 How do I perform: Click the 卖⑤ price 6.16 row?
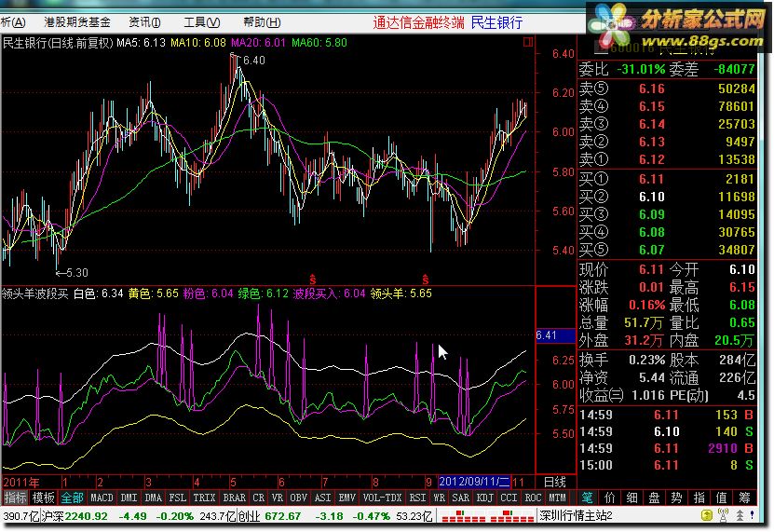(x=667, y=89)
